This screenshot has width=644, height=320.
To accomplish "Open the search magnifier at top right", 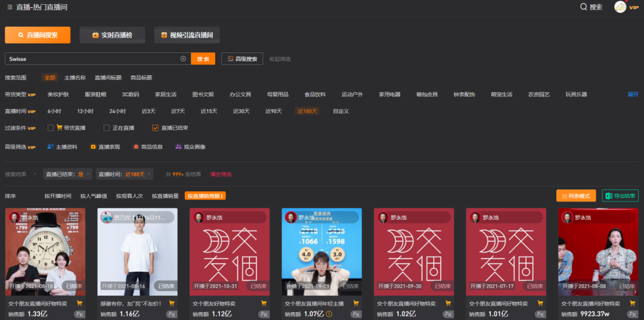I will coord(583,7).
